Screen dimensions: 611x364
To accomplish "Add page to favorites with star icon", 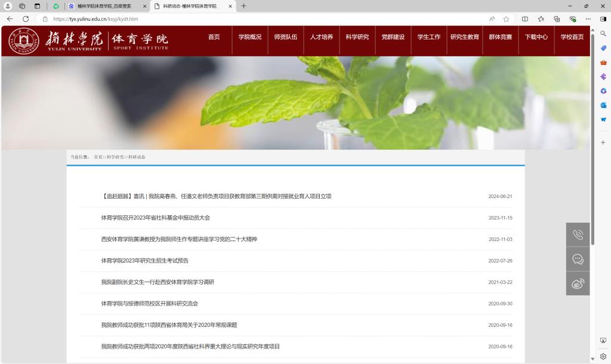I will (x=506, y=18).
